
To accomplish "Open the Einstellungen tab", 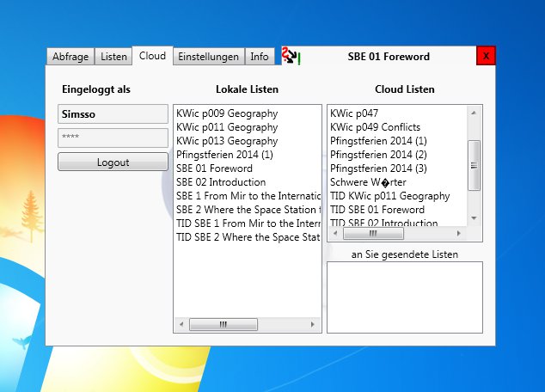I will pyautogui.click(x=209, y=56).
